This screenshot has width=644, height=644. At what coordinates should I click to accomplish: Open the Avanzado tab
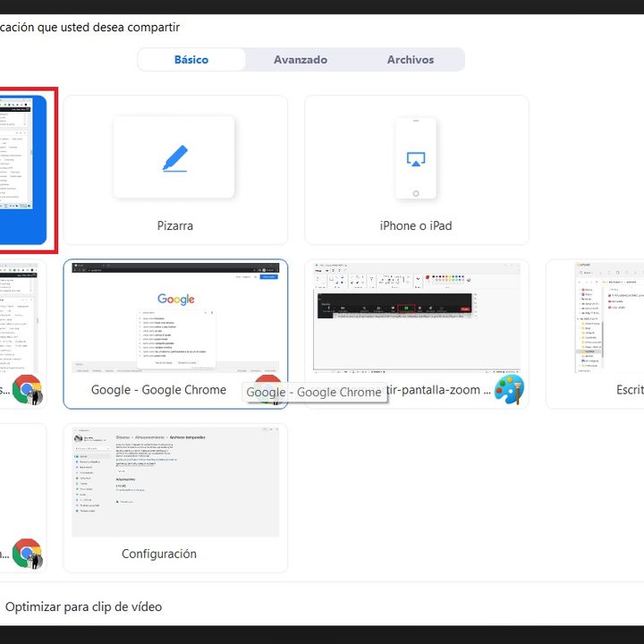(301, 60)
